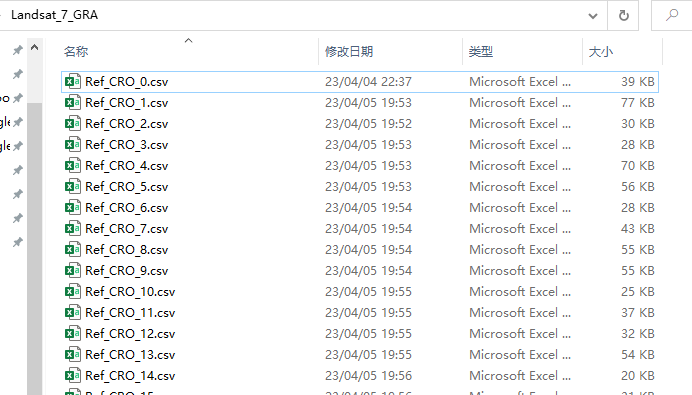Click the sidebar scroll-up arrow
The height and width of the screenshot is (395, 692).
[34, 48]
